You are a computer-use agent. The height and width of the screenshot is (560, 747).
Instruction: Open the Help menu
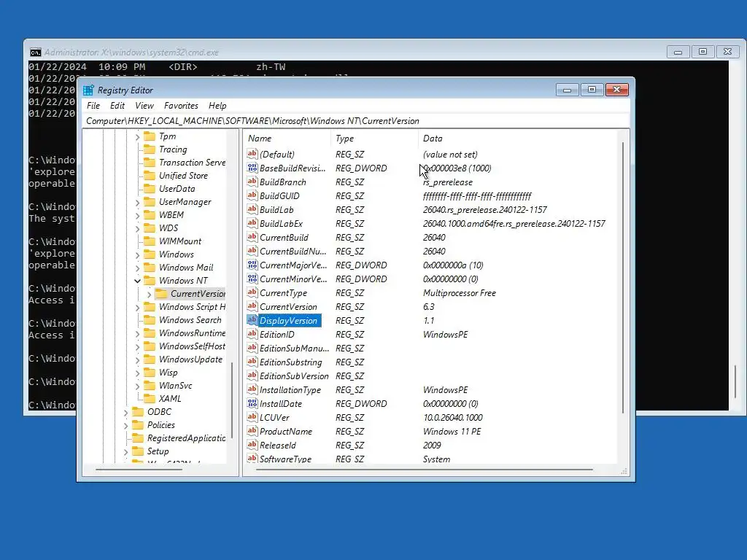[x=217, y=106]
